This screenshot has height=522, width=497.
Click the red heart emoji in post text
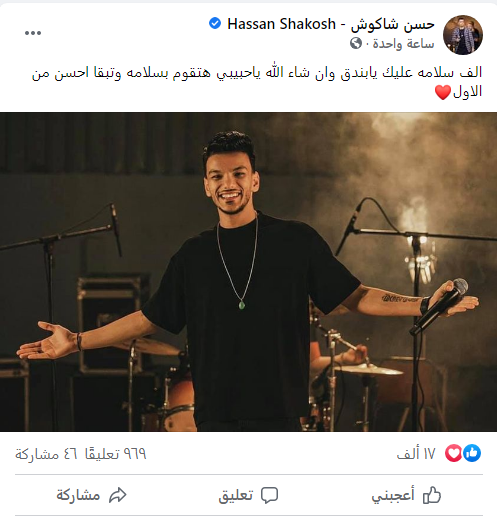443,92
